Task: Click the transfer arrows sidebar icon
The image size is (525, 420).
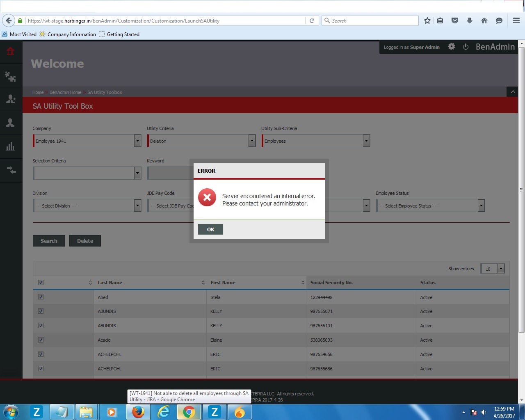Action: pos(10,170)
